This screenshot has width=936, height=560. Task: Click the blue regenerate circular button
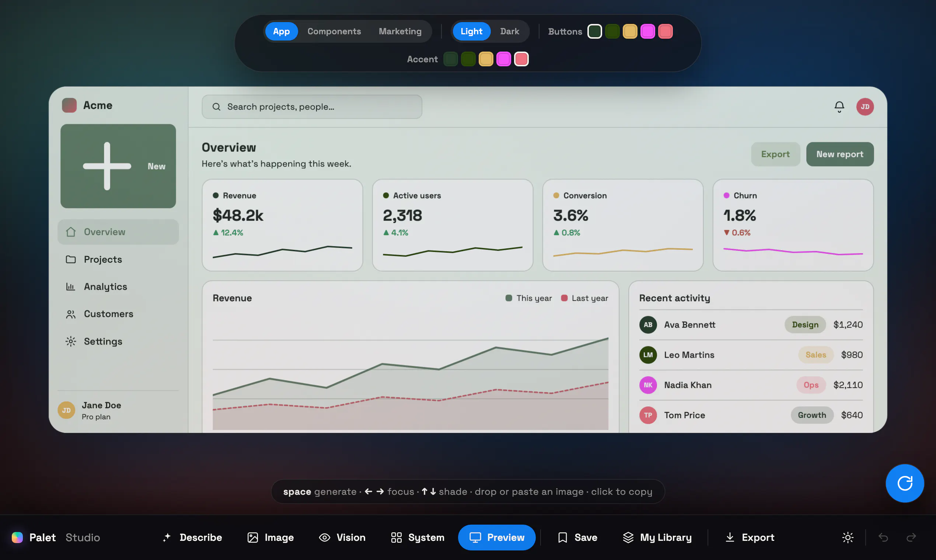905,483
